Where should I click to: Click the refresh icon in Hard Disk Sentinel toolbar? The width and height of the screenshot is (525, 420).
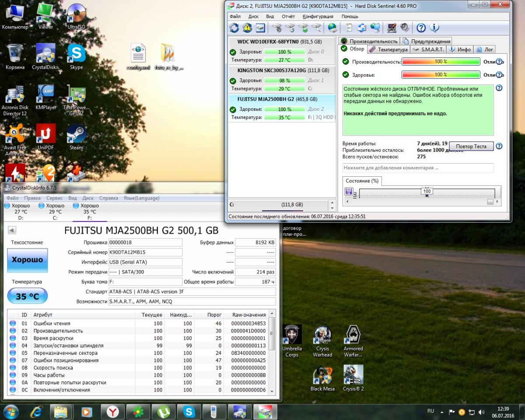pos(234,28)
